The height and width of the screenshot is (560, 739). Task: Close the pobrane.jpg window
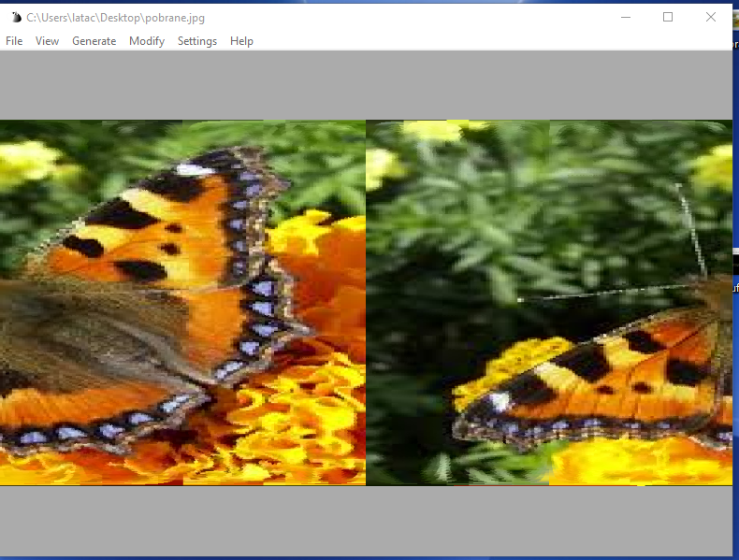coord(711,17)
